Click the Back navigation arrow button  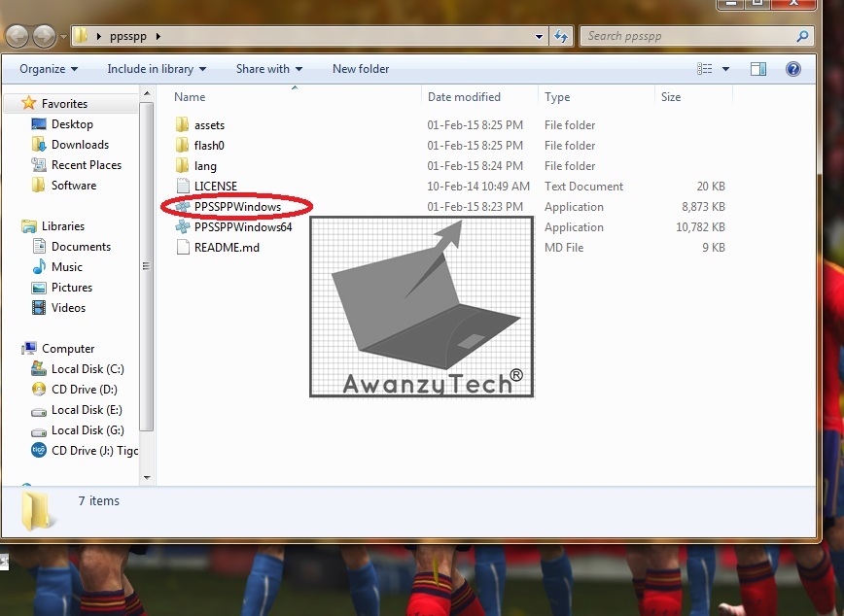(18, 37)
